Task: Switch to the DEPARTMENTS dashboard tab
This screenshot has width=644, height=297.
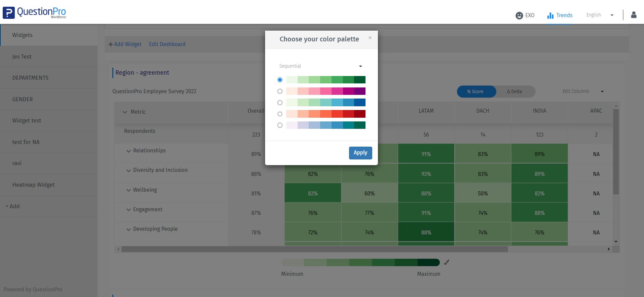Action: point(30,78)
